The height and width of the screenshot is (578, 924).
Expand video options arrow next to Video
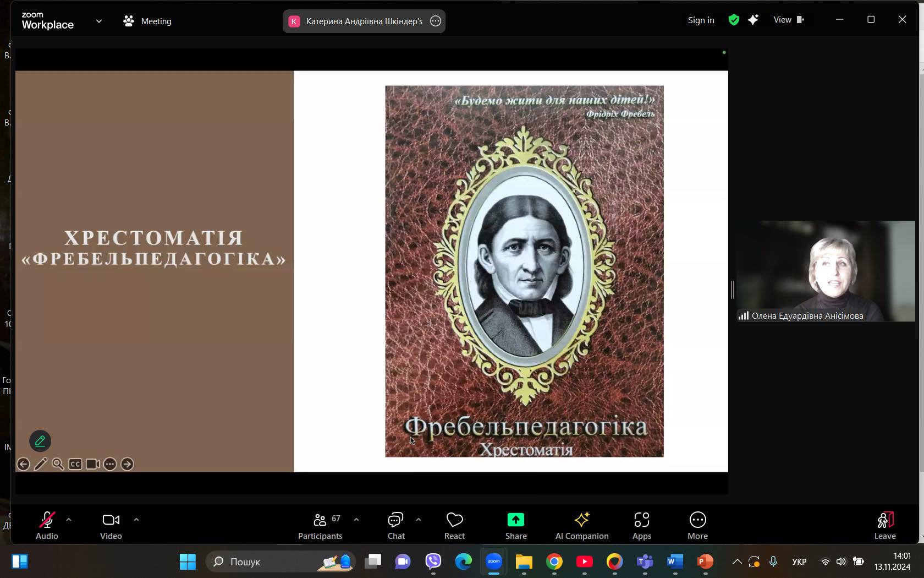coord(136,519)
